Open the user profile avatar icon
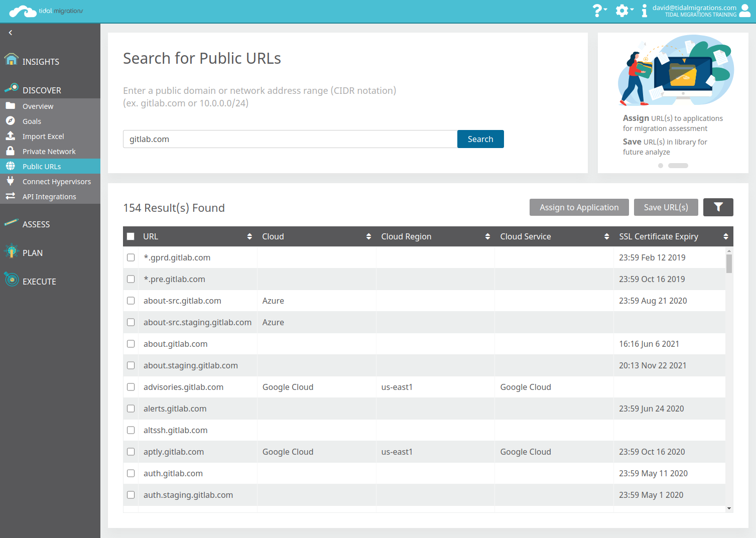The image size is (756, 538). pyautogui.click(x=745, y=11)
